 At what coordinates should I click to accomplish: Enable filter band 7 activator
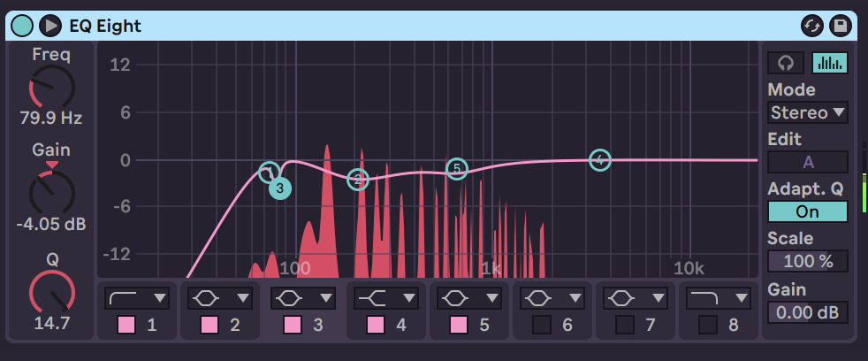624,325
